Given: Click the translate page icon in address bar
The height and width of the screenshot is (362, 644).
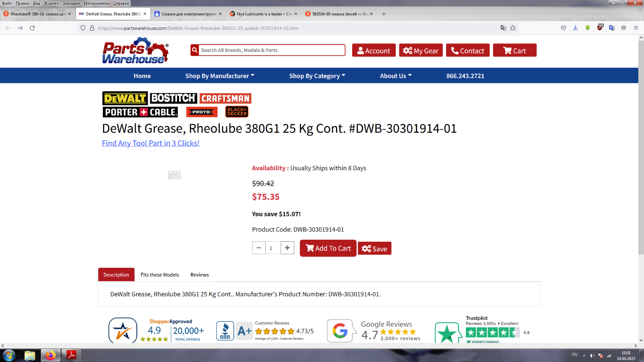Looking at the screenshot, I should tap(503, 28).
